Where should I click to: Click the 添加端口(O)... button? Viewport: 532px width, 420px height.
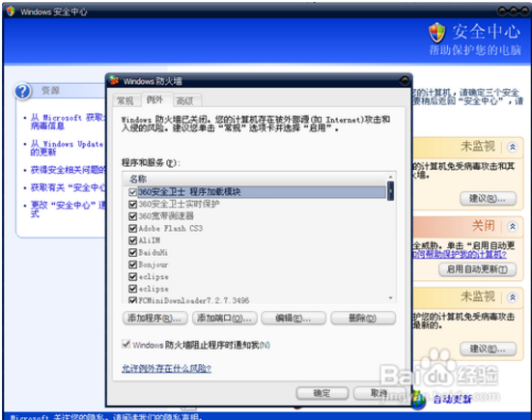pos(225,319)
